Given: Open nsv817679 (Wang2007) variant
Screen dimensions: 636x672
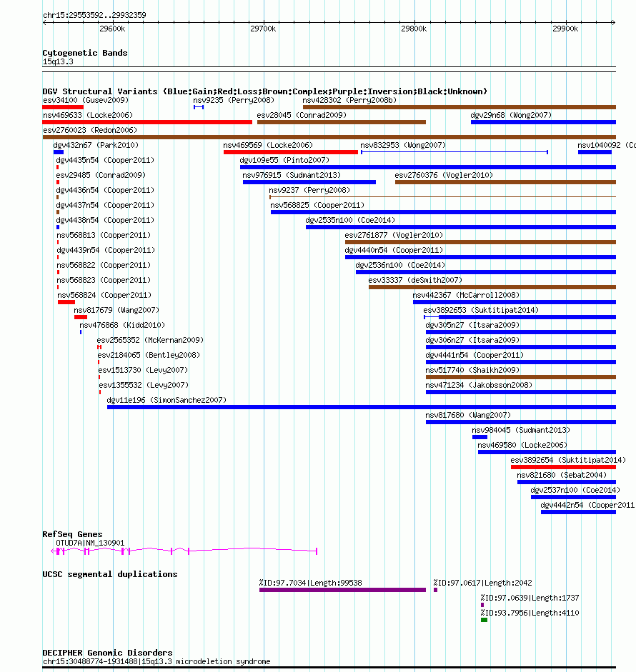Looking at the screenshot, I should (x=81, y=317).
